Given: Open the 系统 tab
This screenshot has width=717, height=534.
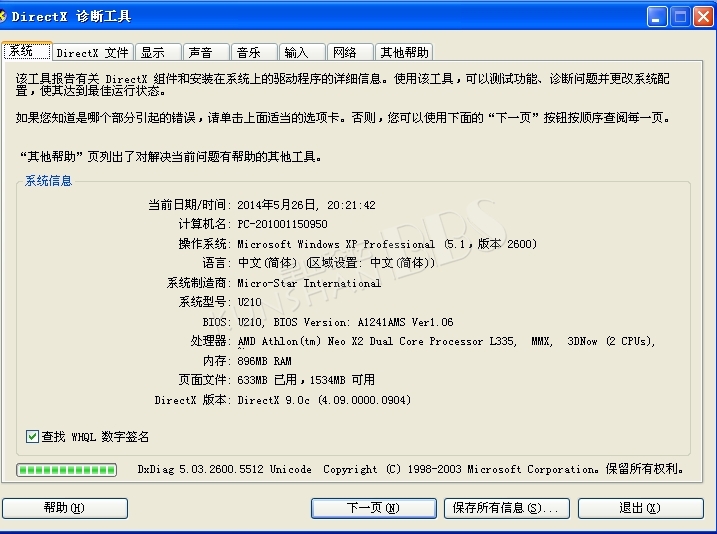Looking at the screenshot, I should tap(27, 51).
